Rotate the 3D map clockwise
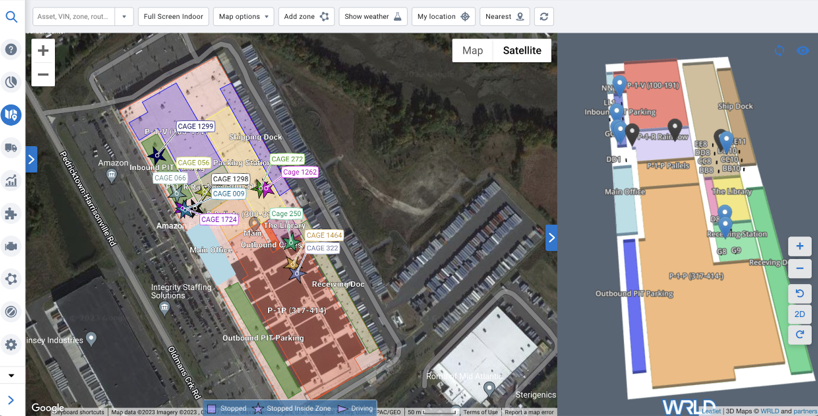 click(800, 334)
